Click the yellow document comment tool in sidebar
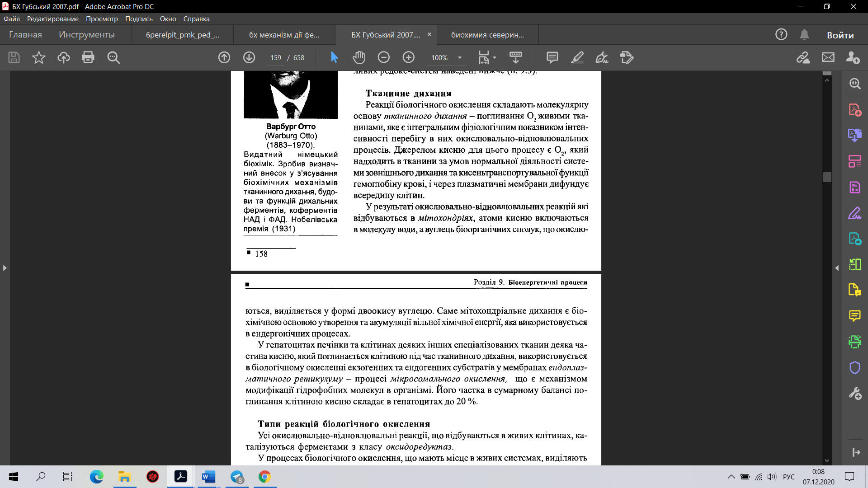Screen dimensions: 868x488 coord(855,290)
